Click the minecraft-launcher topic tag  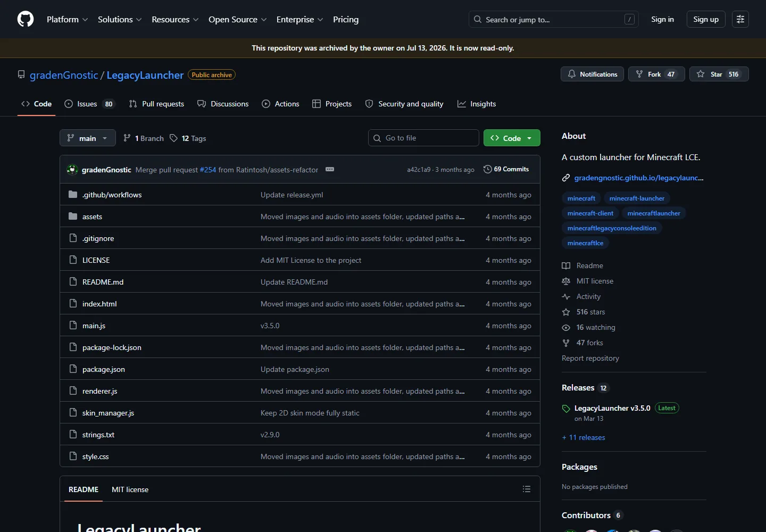[637, 198]
